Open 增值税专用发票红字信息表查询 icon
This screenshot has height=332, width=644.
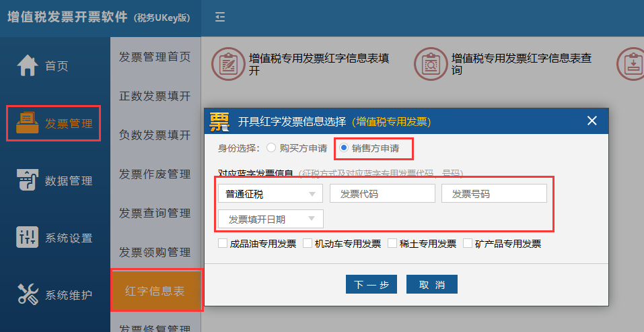(430, 63)
